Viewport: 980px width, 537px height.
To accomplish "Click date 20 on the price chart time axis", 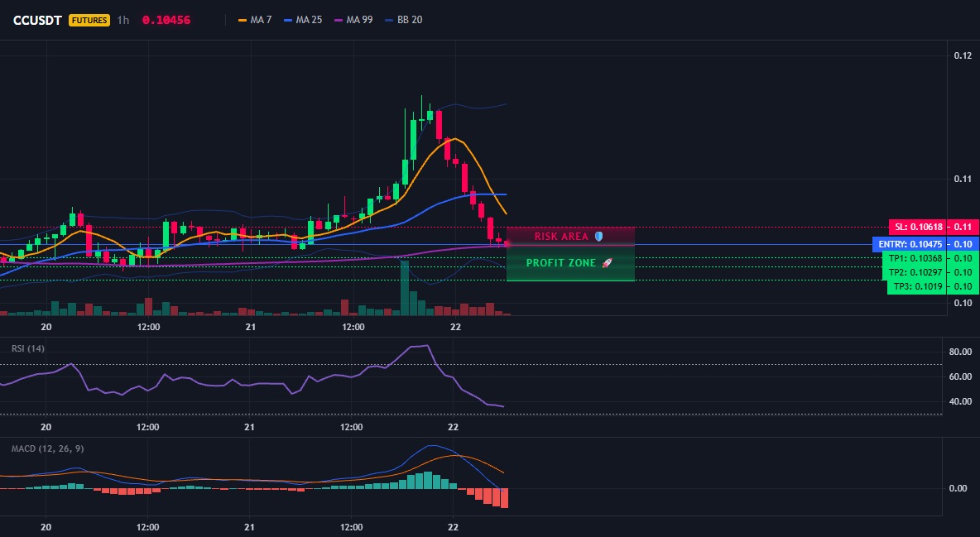I will (x=46, y=327).
